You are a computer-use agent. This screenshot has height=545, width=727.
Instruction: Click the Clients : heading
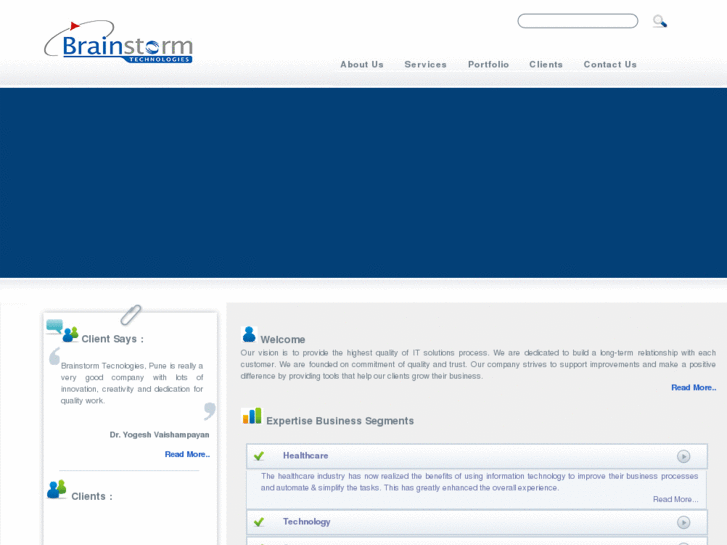(x=92, y=496)
